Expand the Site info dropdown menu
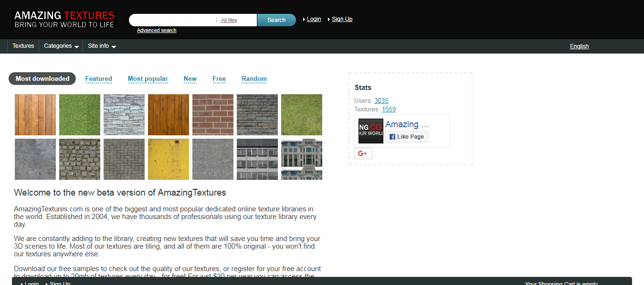Viewport: 644px width, 285px height. pyautogui.click(x=102, y=46)
